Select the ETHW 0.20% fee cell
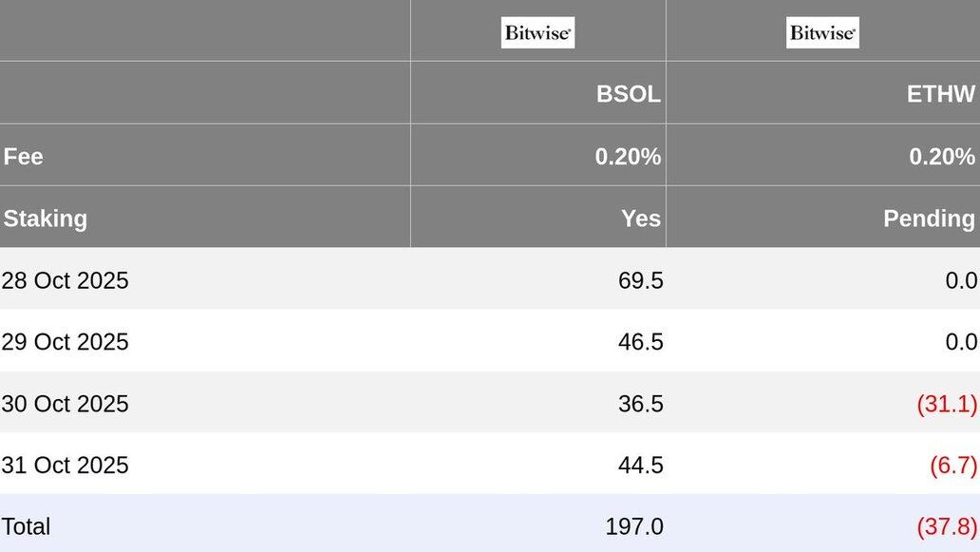 [941, 157]
